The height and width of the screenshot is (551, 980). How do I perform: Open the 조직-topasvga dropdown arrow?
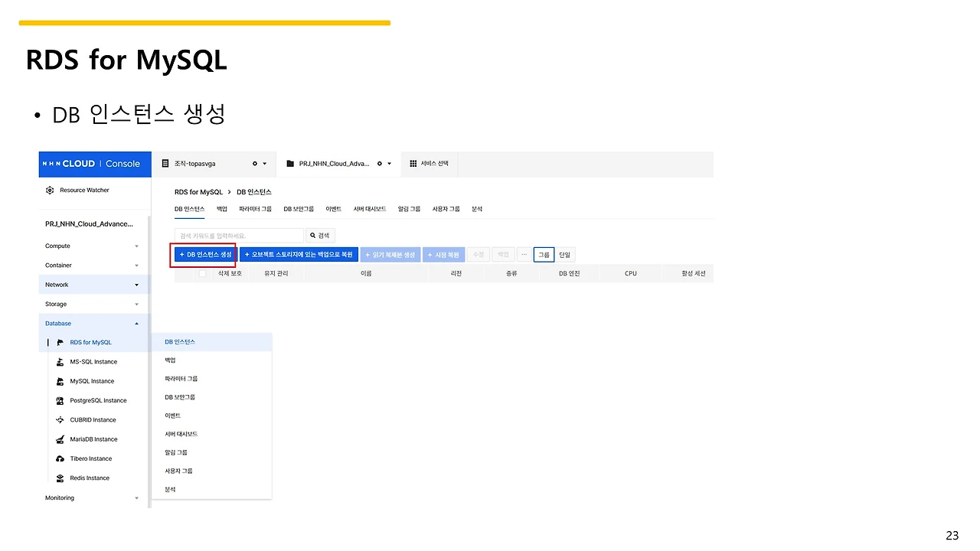point(265,164)
